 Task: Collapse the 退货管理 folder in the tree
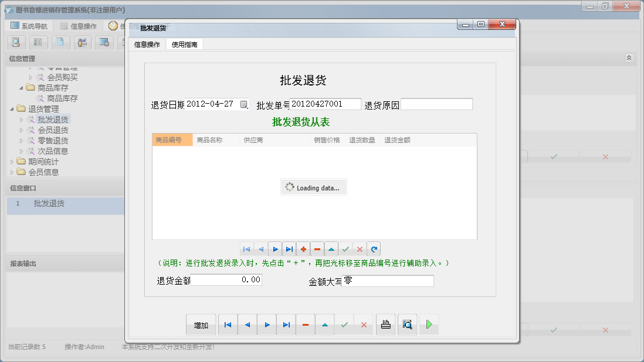(x=12, y=108)
